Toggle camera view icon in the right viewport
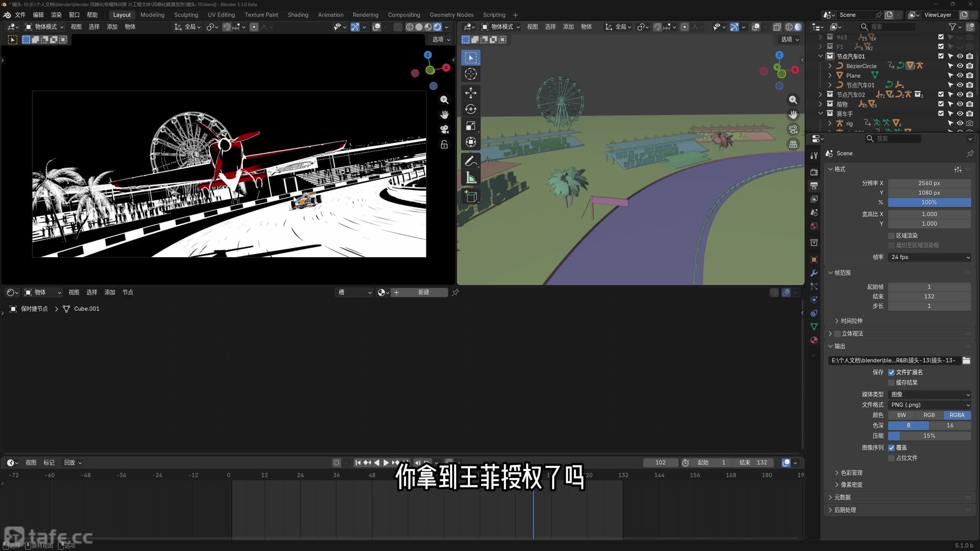This screenshot has height=551, width=980. (x=793, y=129)
